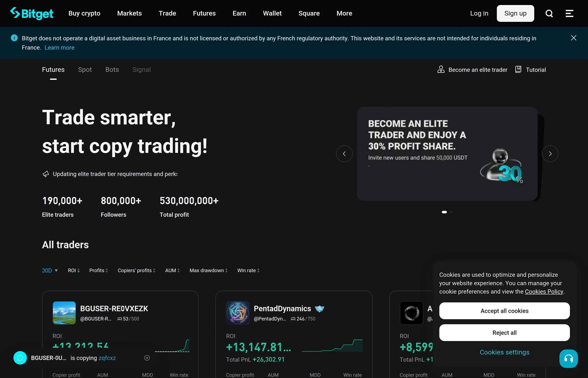Accept all cookies
This screenshot has height=378, width=588.
click(x=504, y=311)
